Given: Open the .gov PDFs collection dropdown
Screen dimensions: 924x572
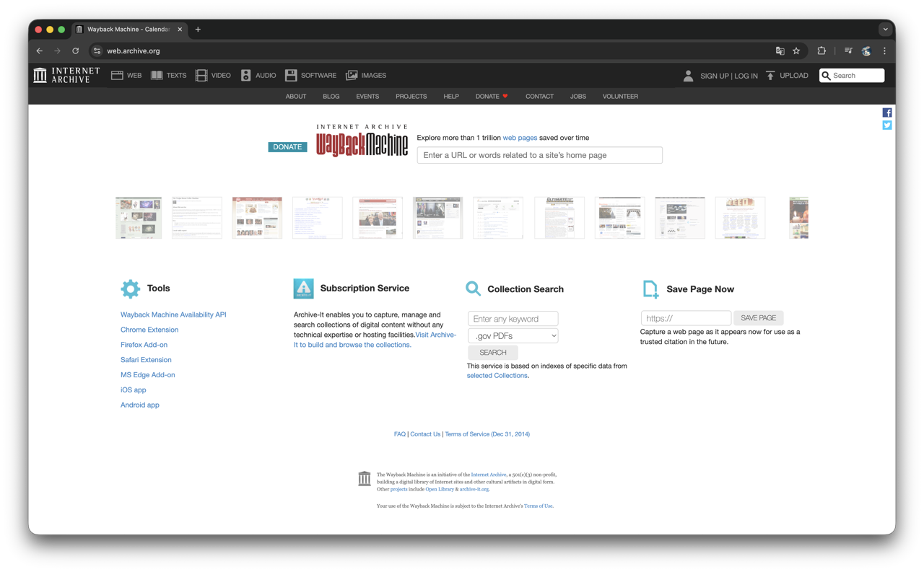Looking at the screenshot, I should point(513,335).
